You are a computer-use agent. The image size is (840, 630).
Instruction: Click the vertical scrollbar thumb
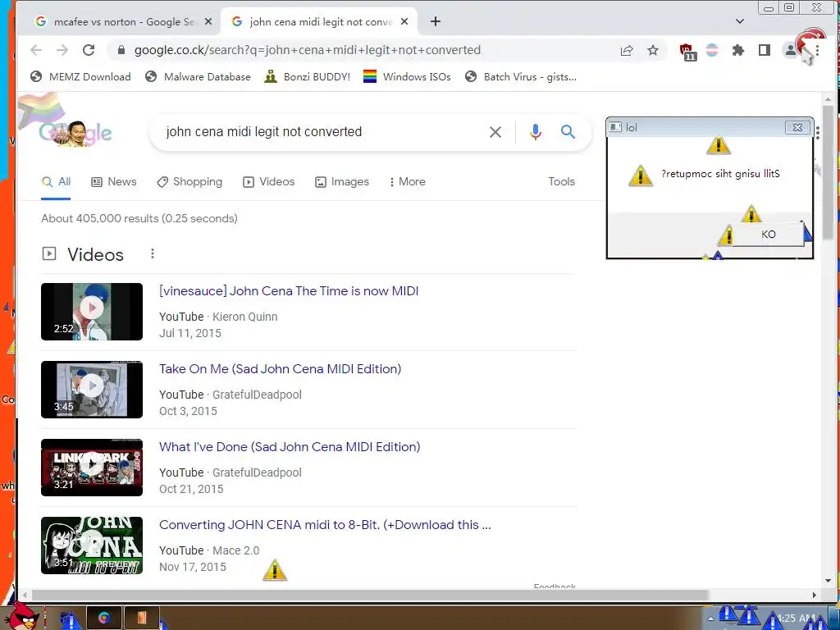(829, 171)
